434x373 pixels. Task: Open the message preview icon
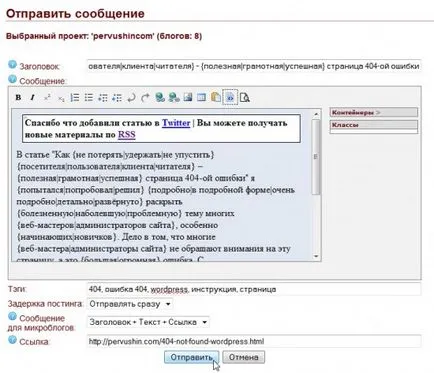[245, 97]
